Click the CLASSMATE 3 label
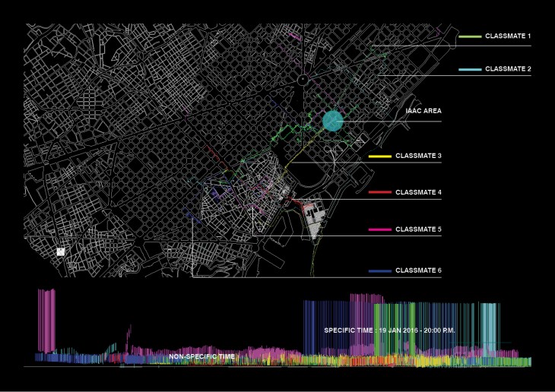 (x=419, y=156)
